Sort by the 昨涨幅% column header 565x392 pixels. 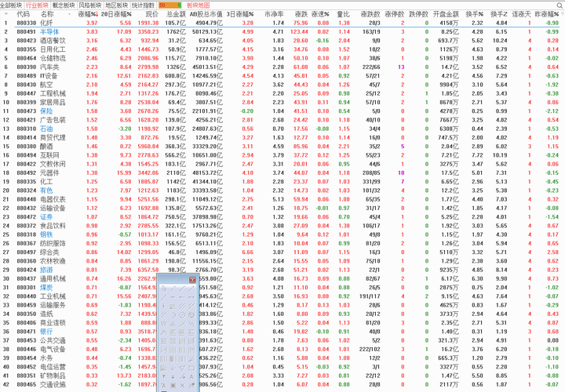tap(547, 14)
